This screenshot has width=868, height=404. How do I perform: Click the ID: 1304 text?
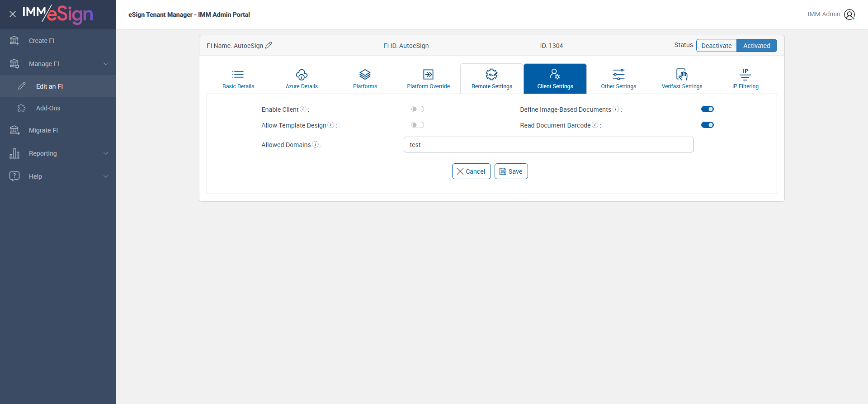(x=552, y=46)
